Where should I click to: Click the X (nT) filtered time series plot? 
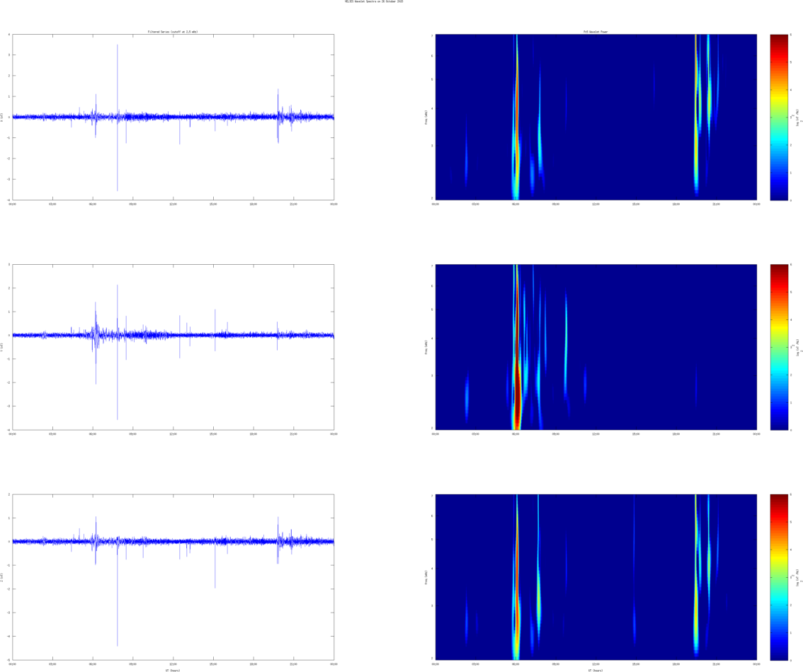173,118
